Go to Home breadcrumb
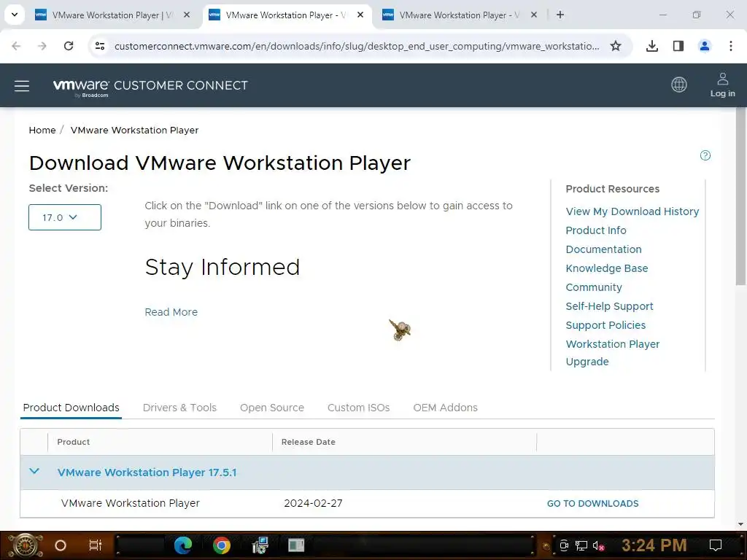 click(42, 130)
